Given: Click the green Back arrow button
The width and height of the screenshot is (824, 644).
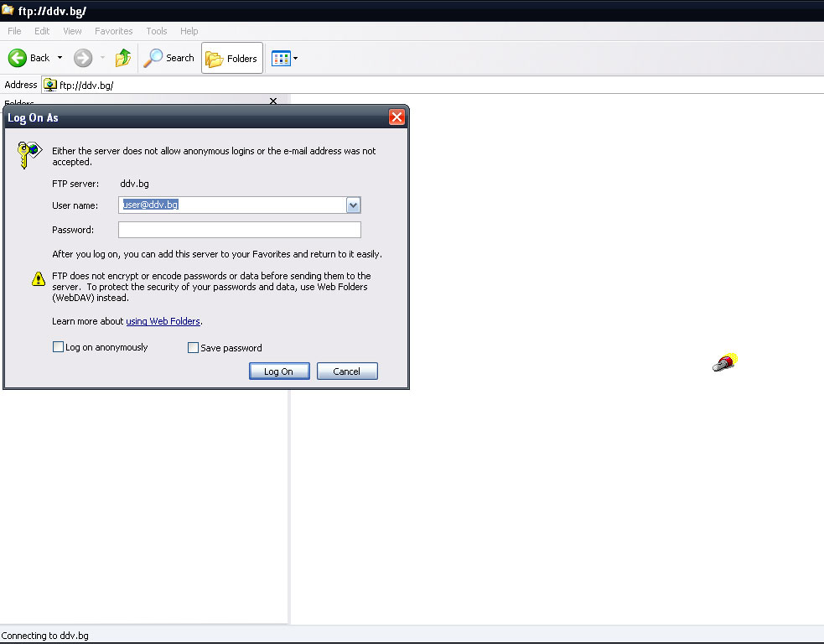Looking at the screenshot, I should click(18, 58).
